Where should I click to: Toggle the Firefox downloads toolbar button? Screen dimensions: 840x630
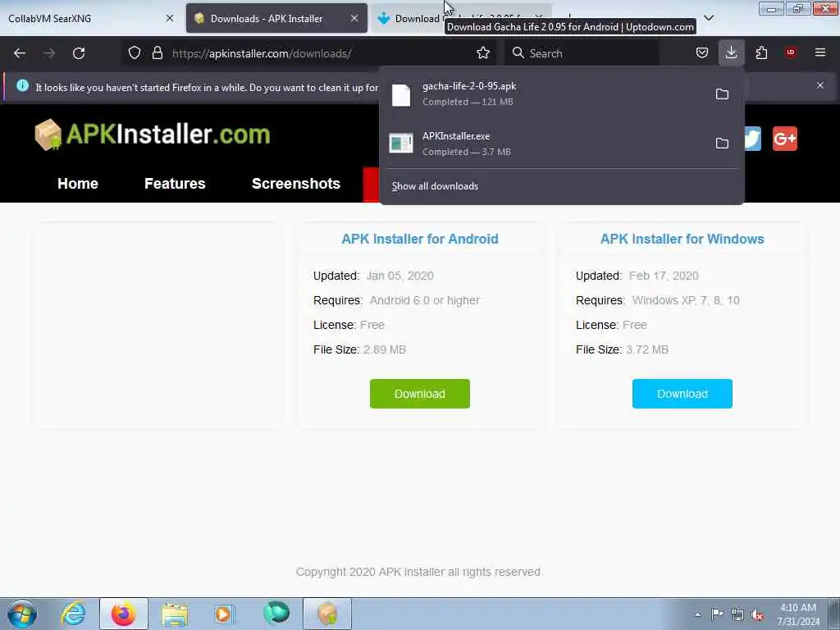pos(731,52)
